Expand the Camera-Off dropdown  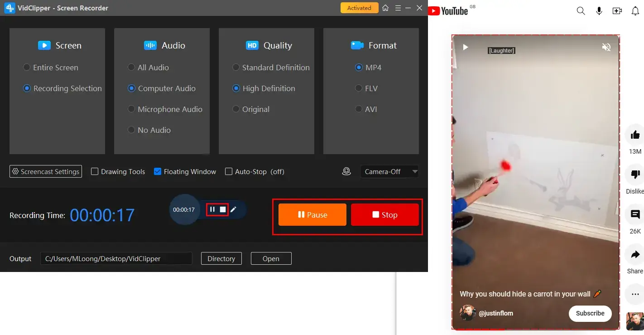click(389, 171)
